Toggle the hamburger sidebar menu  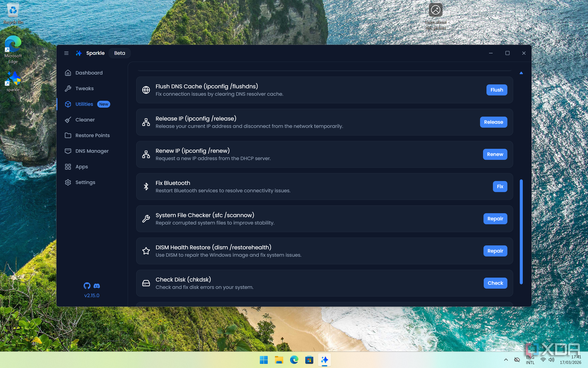pos(66,53)
